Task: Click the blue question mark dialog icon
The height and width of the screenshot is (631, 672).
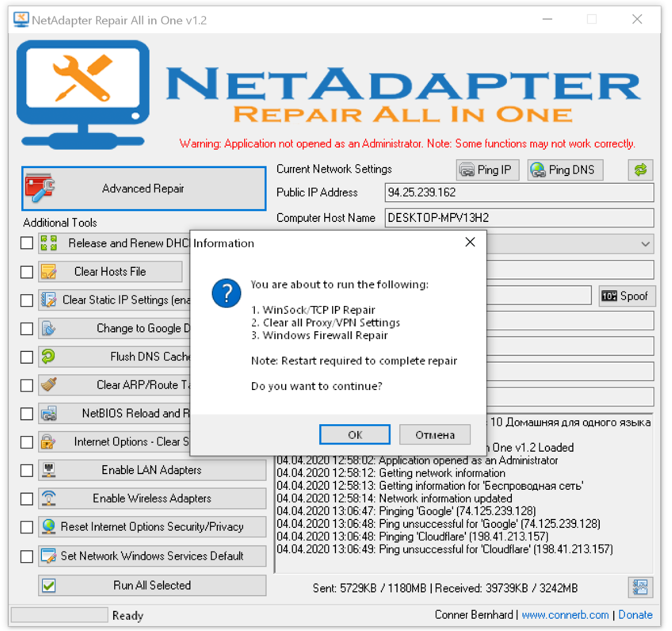Action: (x=226, y=293)
